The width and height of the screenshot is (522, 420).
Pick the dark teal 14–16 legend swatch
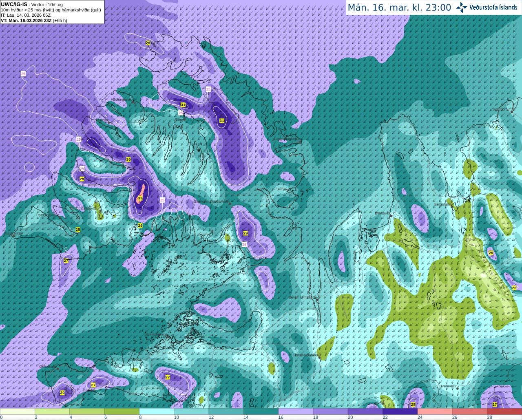pyautogui.click(x=261, y=411)
